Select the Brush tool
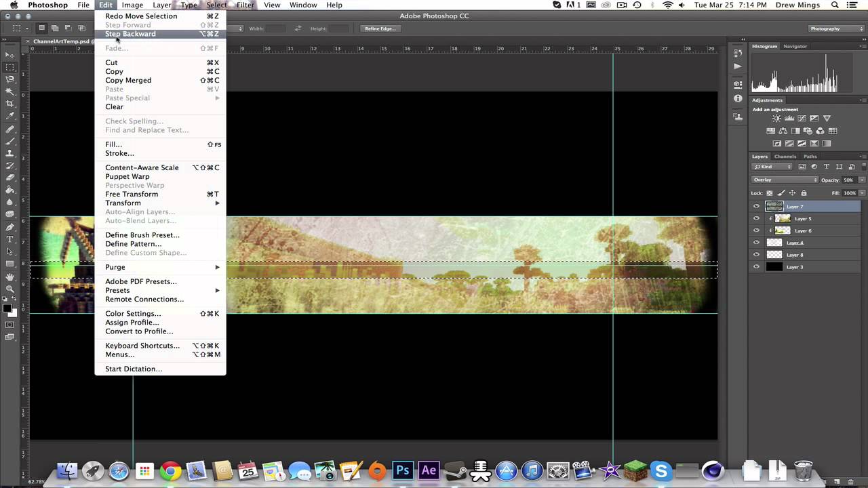 coord(10,141)
